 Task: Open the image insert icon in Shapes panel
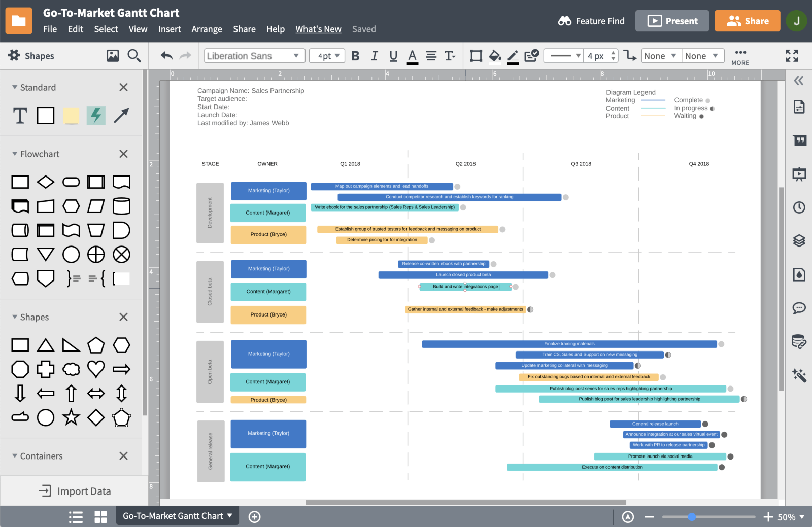pos(113,56)
